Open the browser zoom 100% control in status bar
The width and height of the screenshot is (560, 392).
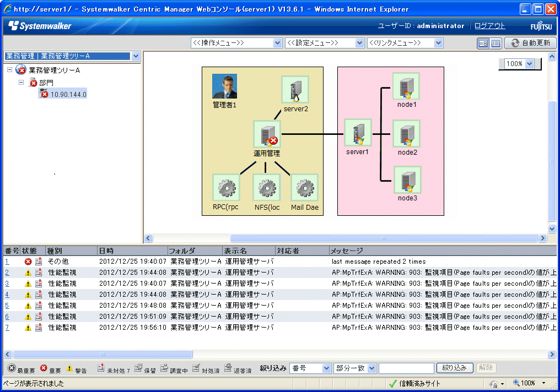(x=529, y=383)
